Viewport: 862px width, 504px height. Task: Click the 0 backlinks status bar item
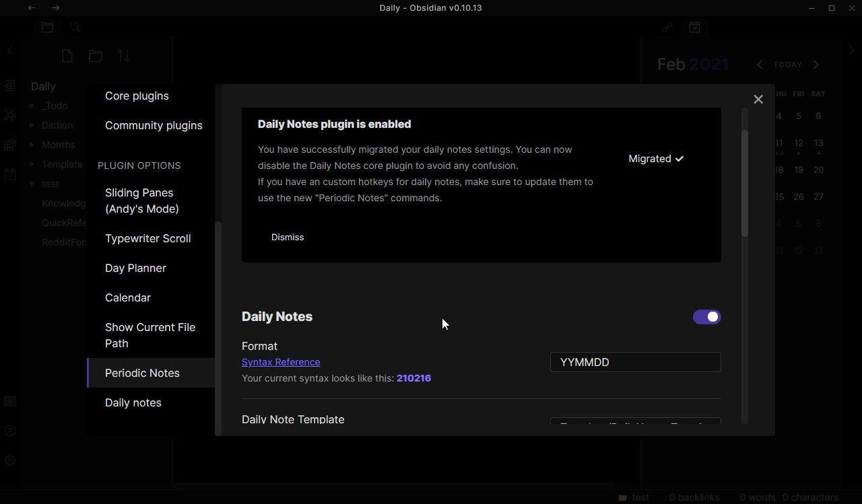click(694, 497)
